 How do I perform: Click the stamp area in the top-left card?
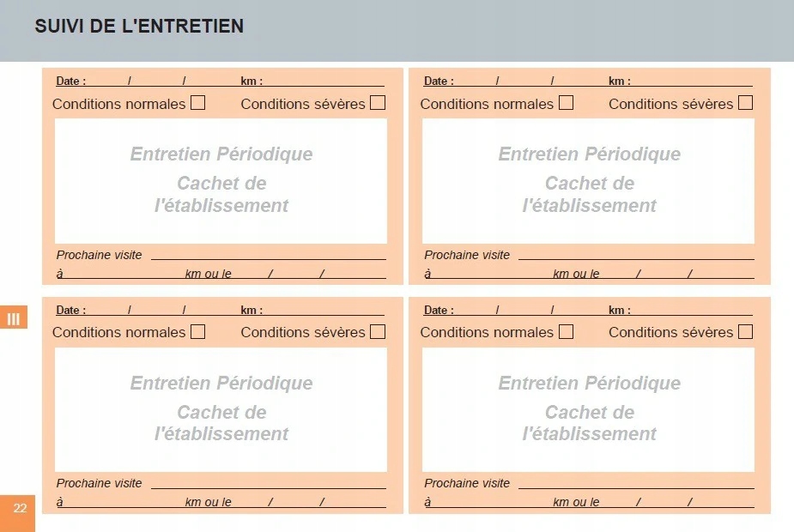221,181
